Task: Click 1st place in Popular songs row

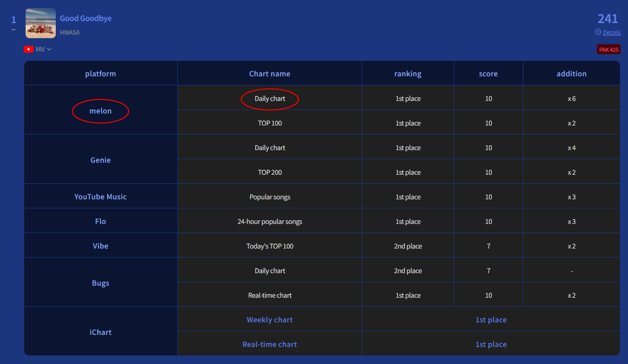Action: [x=408, y=197]
